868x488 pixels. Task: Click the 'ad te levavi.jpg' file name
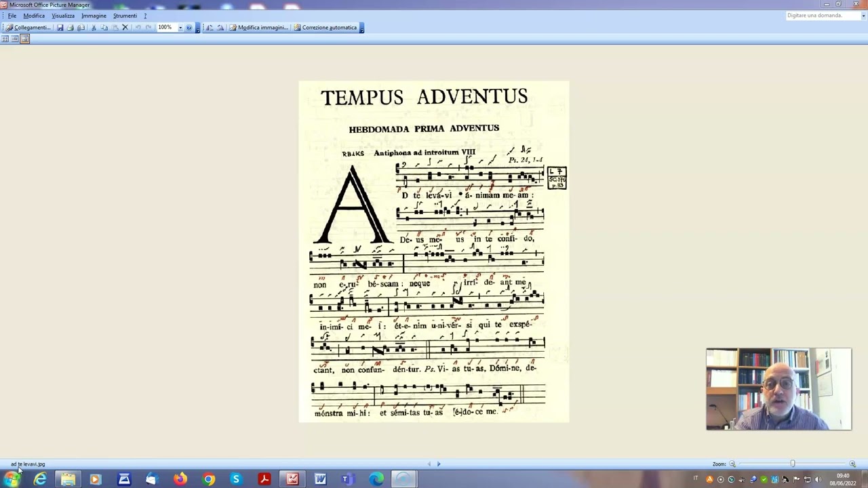coord(28,464)
